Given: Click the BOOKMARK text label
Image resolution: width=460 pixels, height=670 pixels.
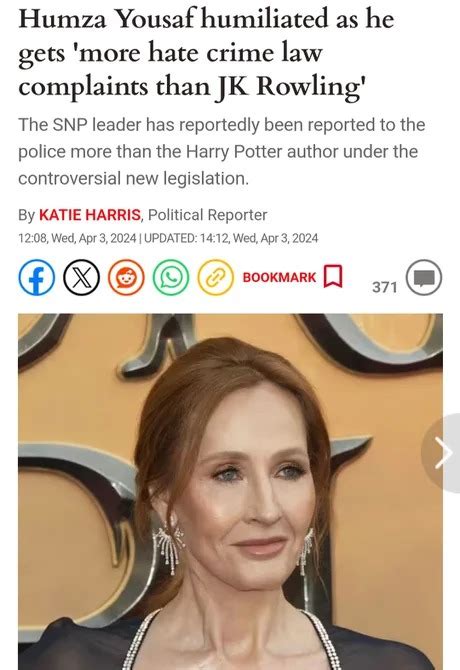Looking at the screenshot, I should (x=279, y=277).
